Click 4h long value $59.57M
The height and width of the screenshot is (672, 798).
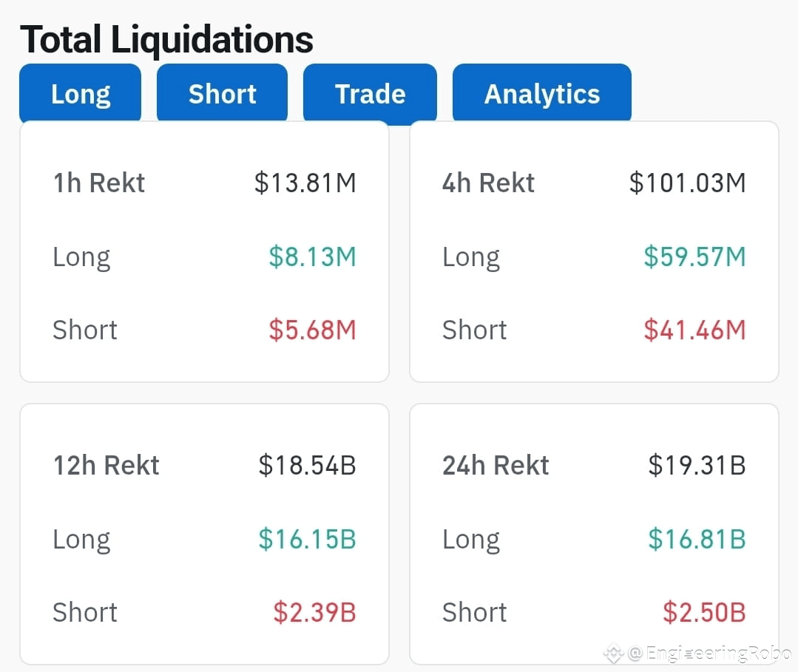pyautogui.click(x=694, y=257)
